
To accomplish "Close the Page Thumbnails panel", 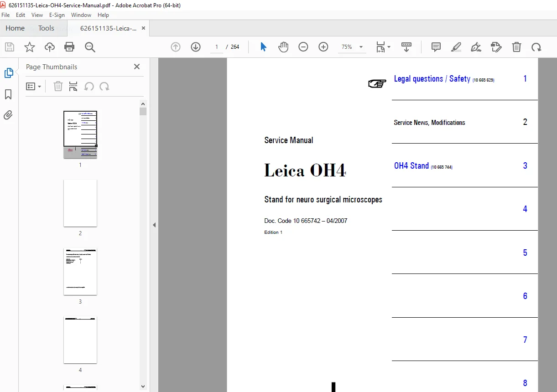I will click(136, 67).
